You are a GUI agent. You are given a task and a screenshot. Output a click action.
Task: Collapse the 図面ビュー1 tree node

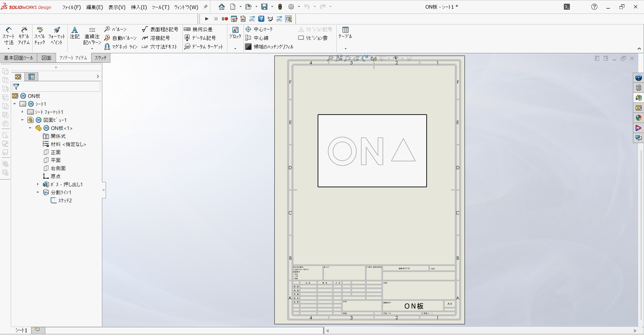[22, 120]
